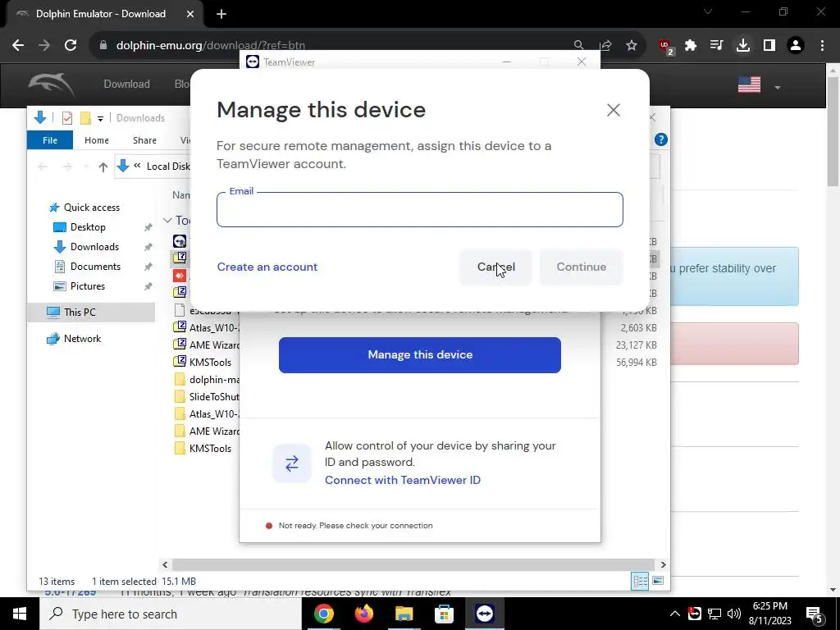The image size is (840, 630).
Task: Click the address bar URL dolphin-emu.org
Action: 211,46
